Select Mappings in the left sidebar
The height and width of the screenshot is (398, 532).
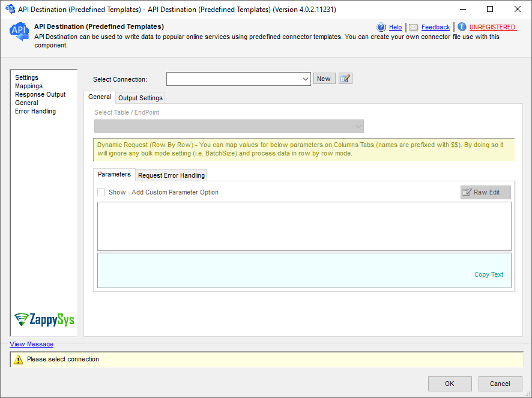pyautogui.click(x=29, y=86)
